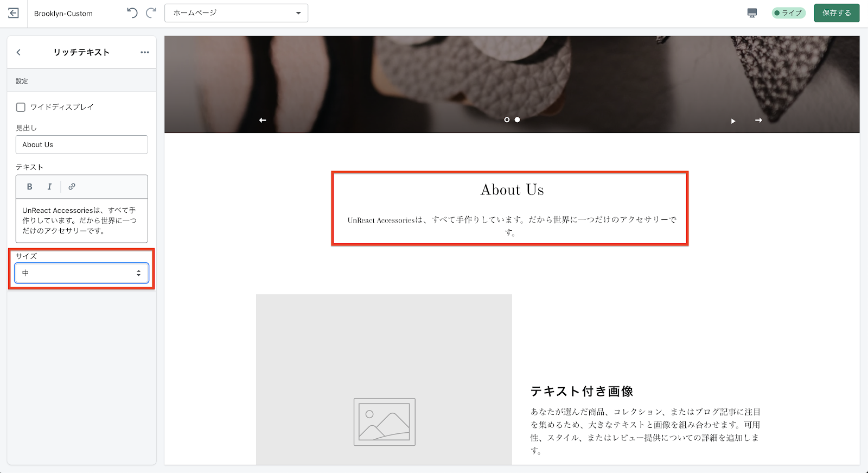The width and height of the screenshot is (868, 473).
Task: Select the second slide indicator dot
Action: [x=518, y=119]
